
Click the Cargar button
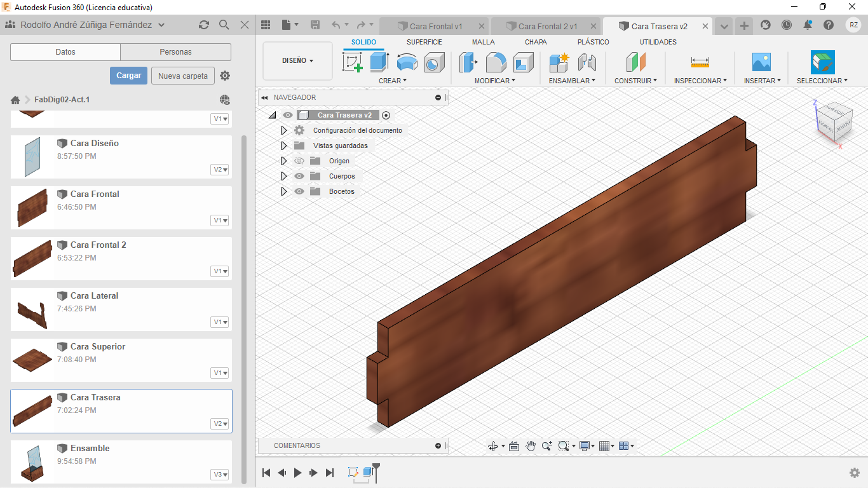point(128,76)
